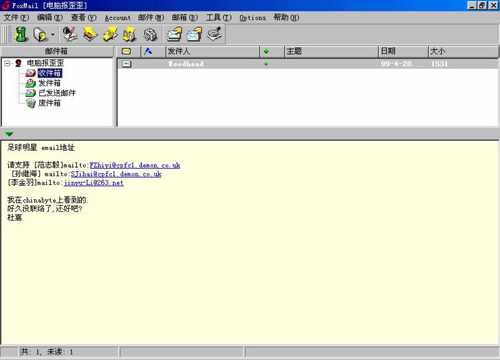The image size is (500, 360).
Task: Click the SJihai mailto link
Action: [116, 174]
